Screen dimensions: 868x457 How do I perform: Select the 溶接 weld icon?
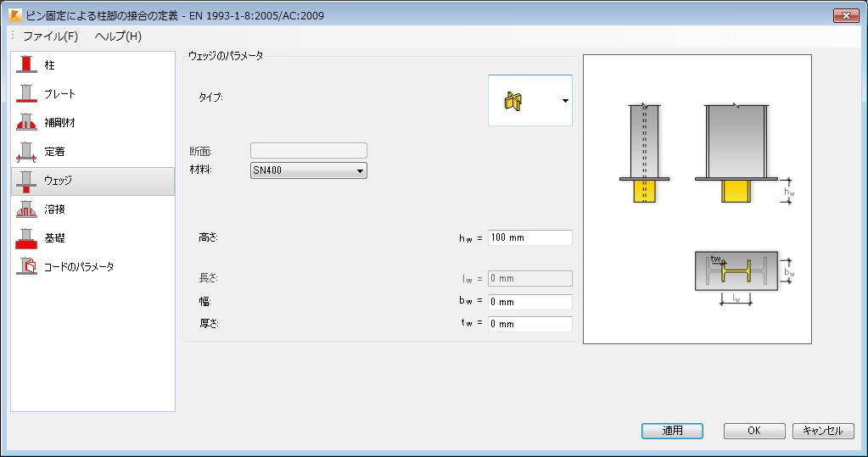pyautogui.click(x=26, y=209)
